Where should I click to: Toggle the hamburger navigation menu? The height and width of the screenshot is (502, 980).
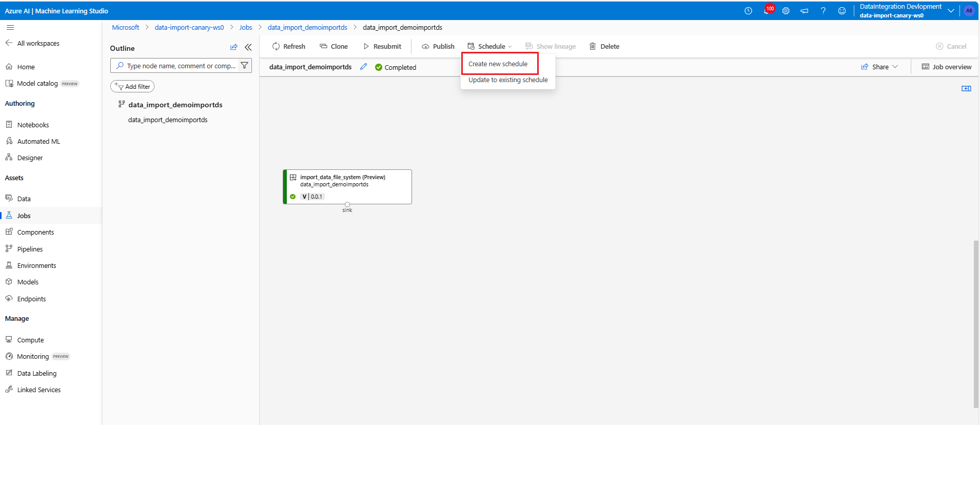tap(10, 28)
